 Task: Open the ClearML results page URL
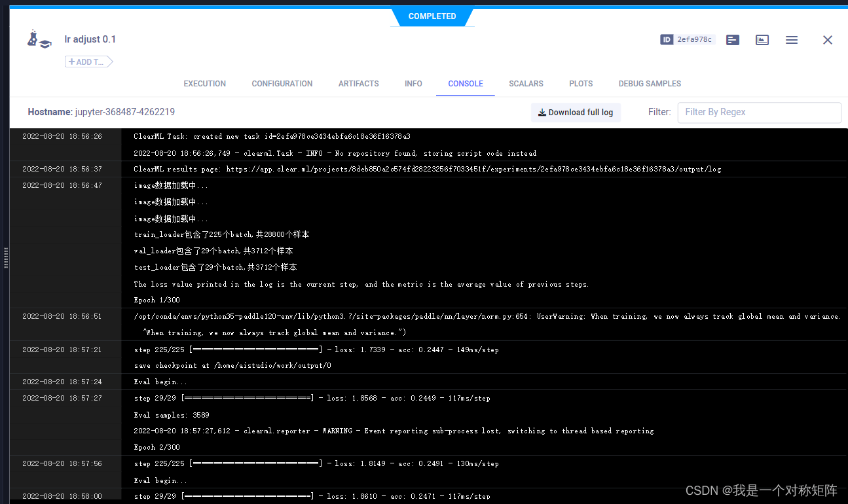[x=474, y=169]
